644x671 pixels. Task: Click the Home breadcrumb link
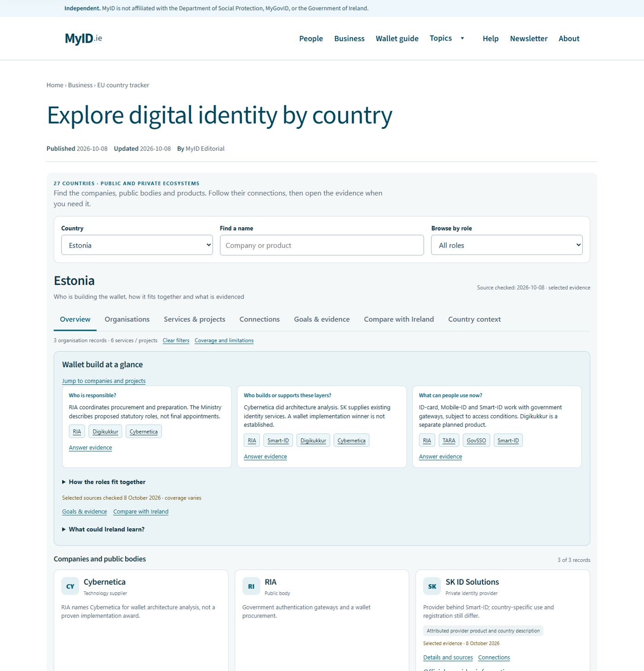55,85
